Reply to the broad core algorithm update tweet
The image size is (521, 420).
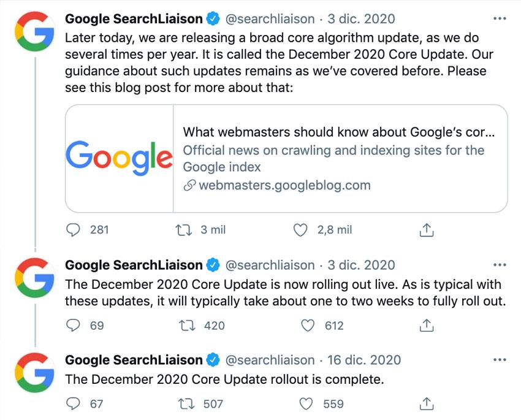[x=73, y=229]
